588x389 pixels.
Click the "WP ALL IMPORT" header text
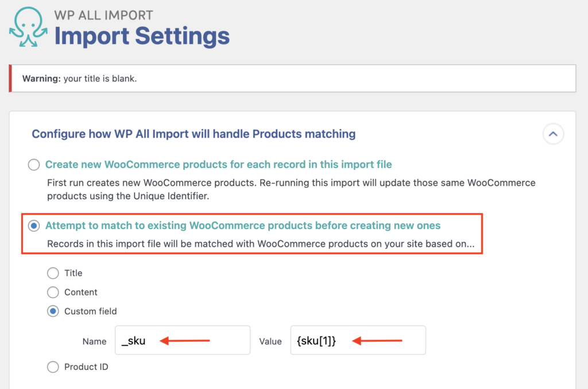103,15
